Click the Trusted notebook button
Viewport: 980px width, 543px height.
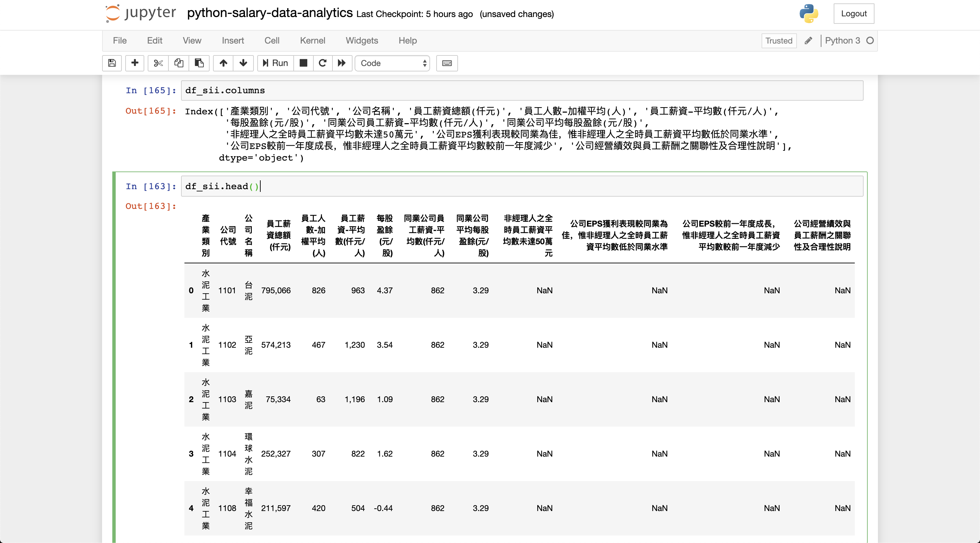pyautogui.click(x=779, y=41)
